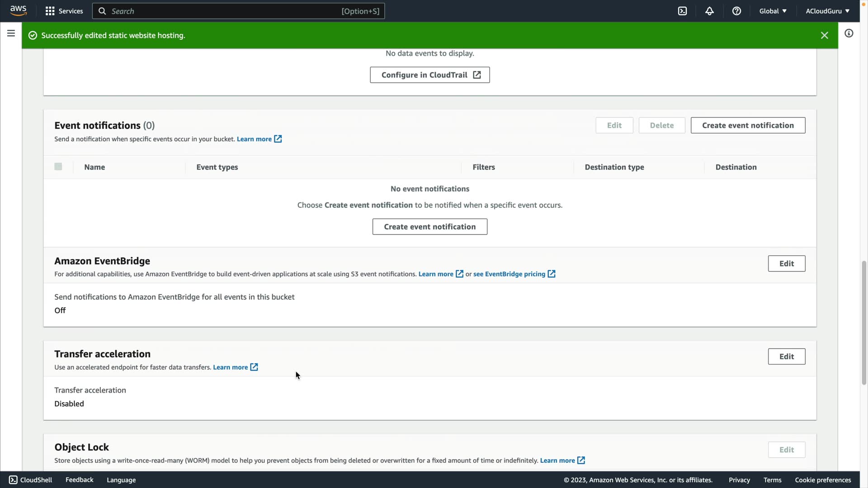The image size is (868, 488).
Task: Open the info panel icon
Action: click(849, 33)
